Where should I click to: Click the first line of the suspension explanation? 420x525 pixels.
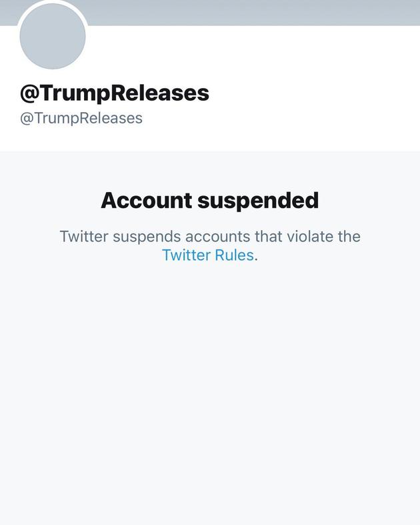[x=209, y=236]
